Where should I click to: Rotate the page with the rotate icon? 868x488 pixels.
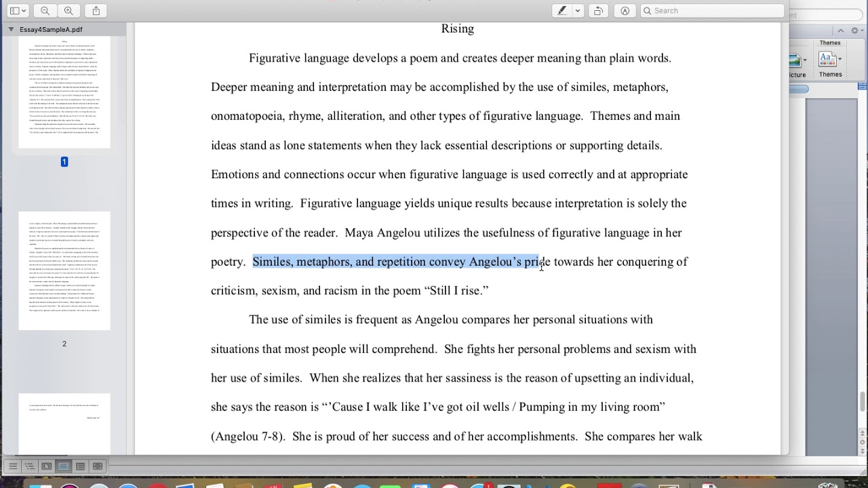pos(598,11)
